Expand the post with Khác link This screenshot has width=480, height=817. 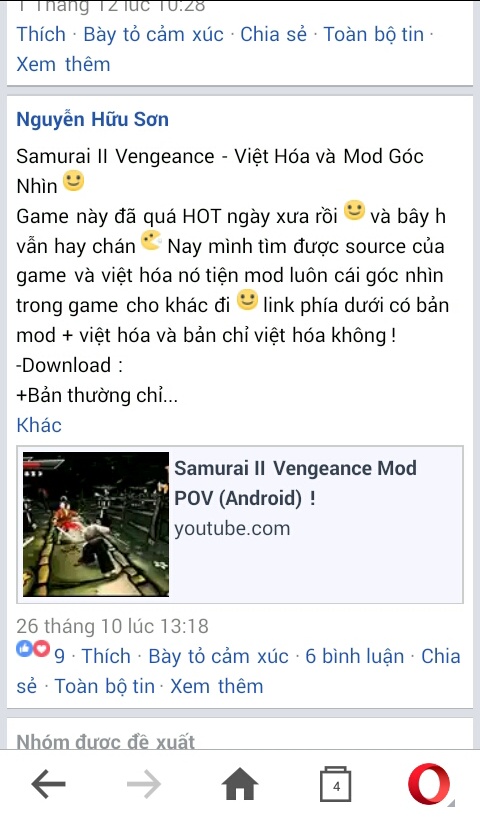(x=39, y=425)
